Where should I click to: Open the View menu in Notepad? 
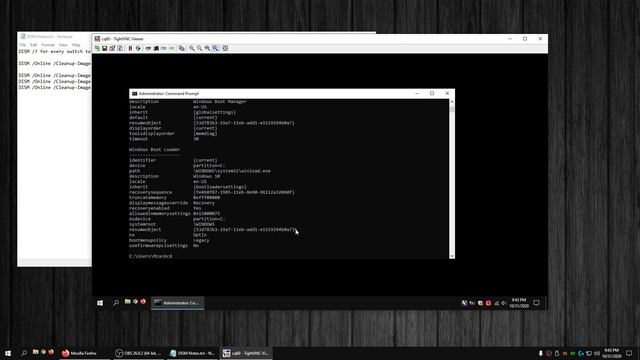[x=63, y=45]
